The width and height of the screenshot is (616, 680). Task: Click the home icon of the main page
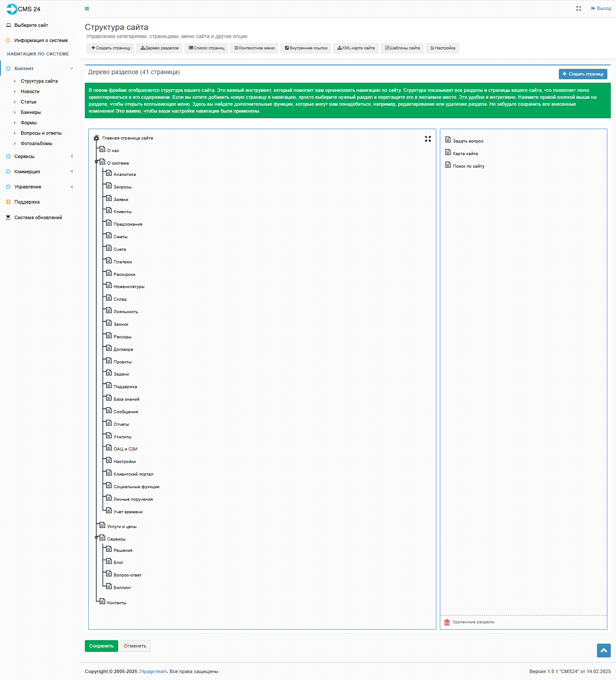coord(97,138)
